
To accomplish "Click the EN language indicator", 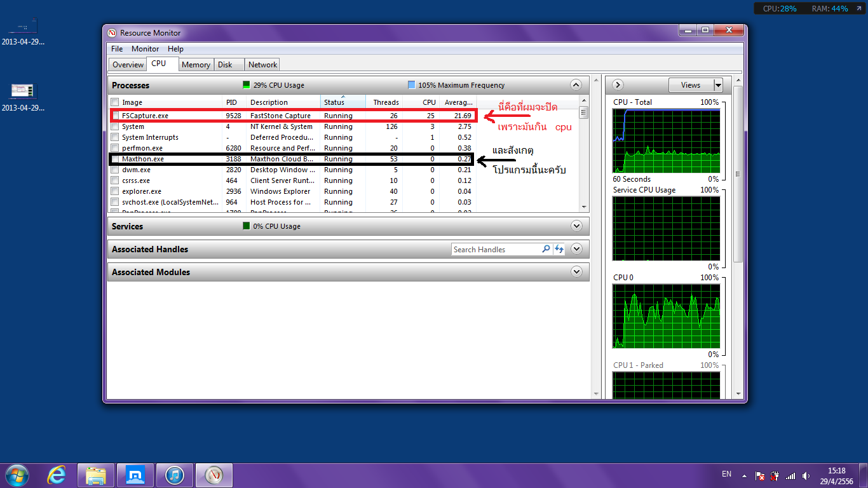I will pos(727,474).
